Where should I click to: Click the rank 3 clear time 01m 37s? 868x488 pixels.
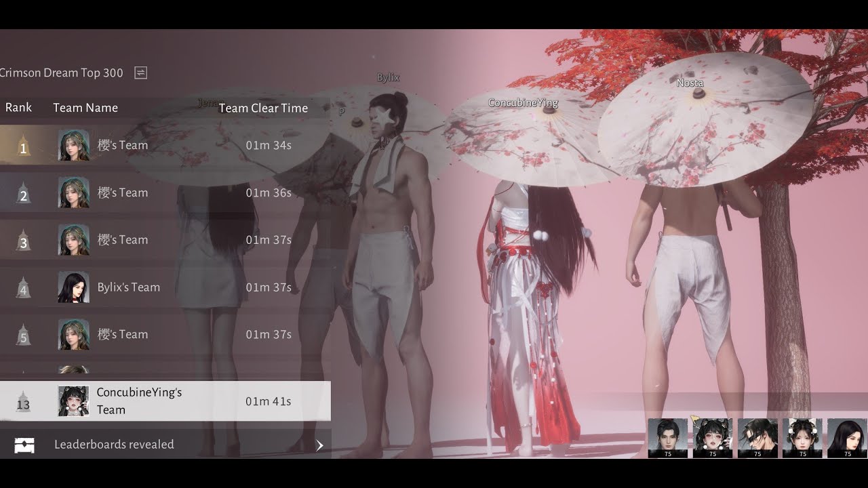(269, 240)
